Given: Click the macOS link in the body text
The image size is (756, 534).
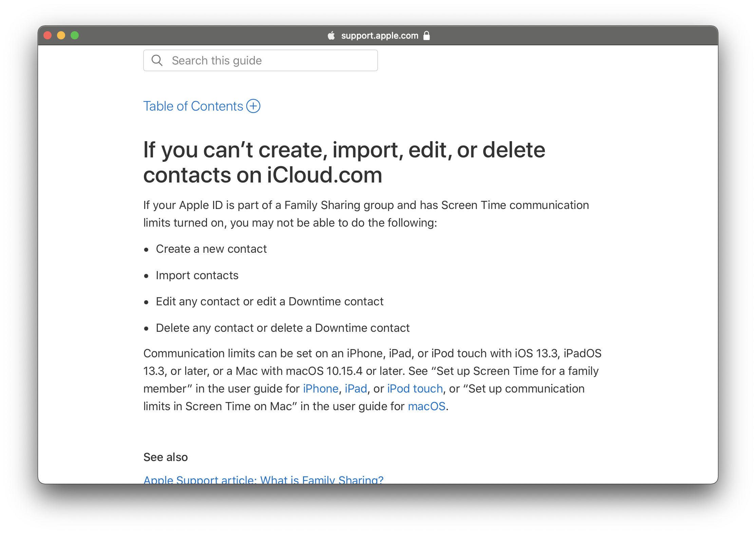Looking at the screenshot, I should tap(427, 406).
